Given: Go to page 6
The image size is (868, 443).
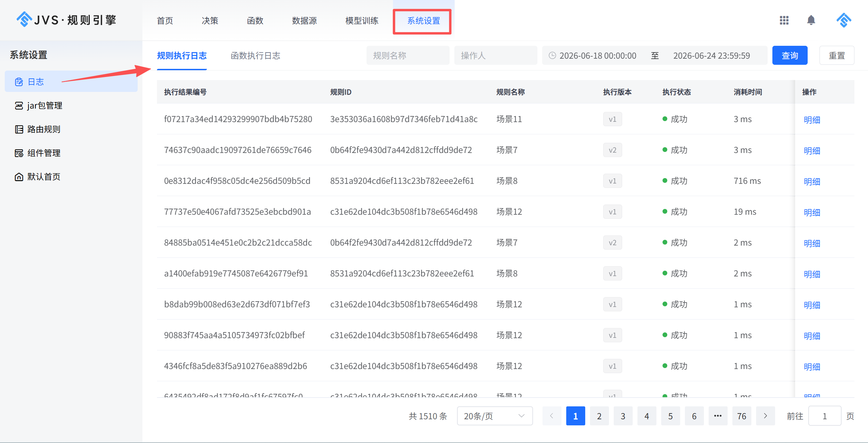Looking at the screenshot, I should click(x=694, y=416).
